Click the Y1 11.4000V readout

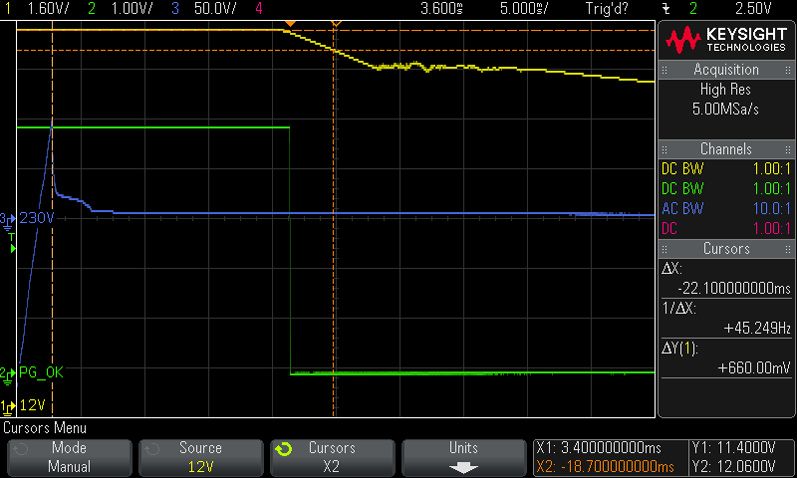point(733,448)
